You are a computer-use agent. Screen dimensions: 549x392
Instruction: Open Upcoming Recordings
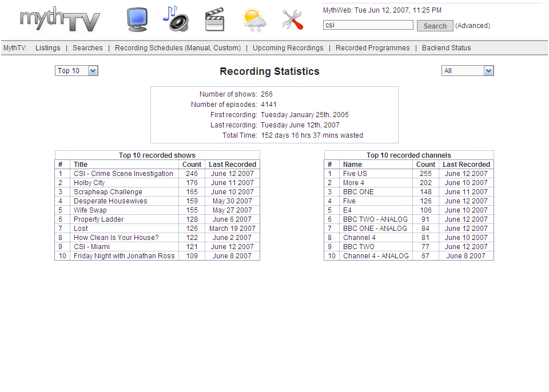(288, 48)
